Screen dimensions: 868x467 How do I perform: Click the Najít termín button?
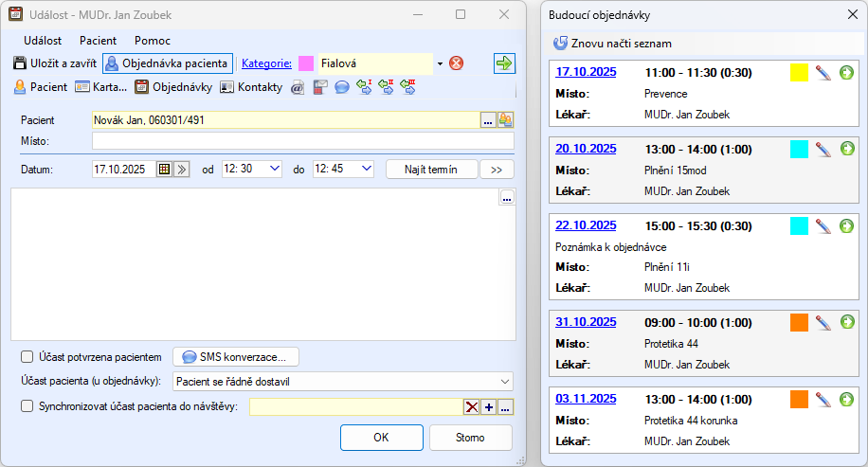tap(431, 169)
